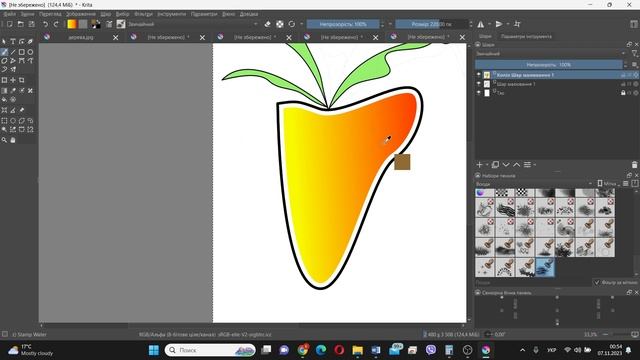Open the Вікно menu
The height and width of the screenshot is (360, 640).
[x=229, y=14]
